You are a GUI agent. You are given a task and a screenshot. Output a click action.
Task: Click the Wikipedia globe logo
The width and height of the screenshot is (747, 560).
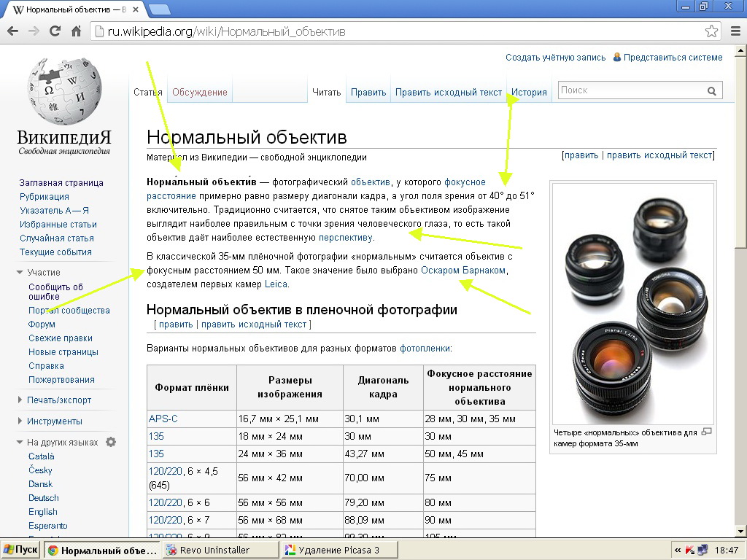coord(64,91)
